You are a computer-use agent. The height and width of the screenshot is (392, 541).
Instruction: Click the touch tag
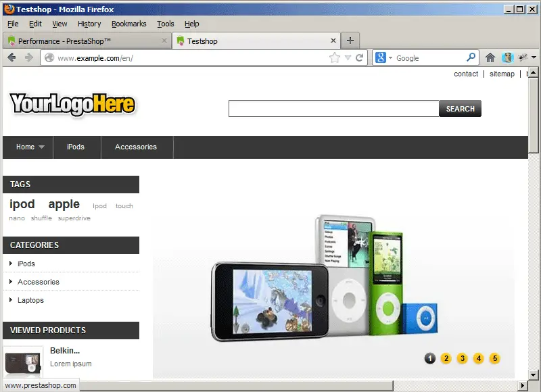pos(124,206)
